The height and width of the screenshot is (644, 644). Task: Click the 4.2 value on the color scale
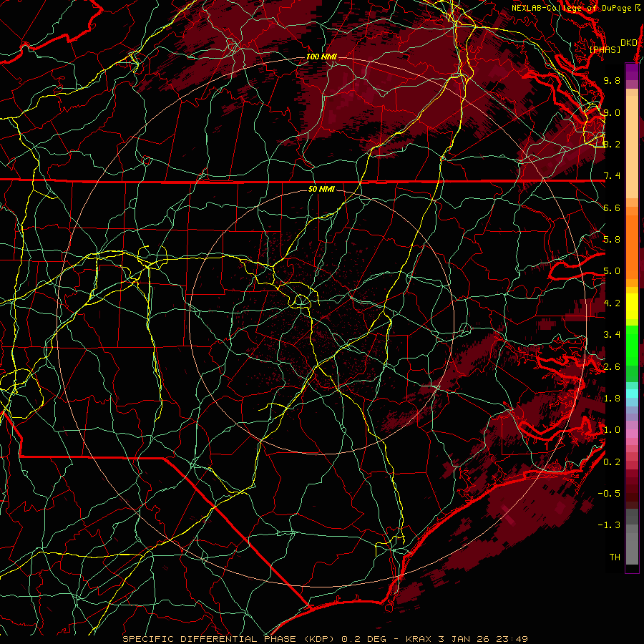pos(612,303)
